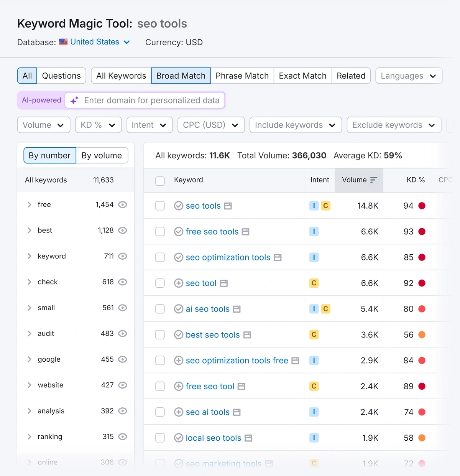Expand the google keyword group chevron
The height and width of the screenshot is (476, 460).
click(x=30, y=359)
